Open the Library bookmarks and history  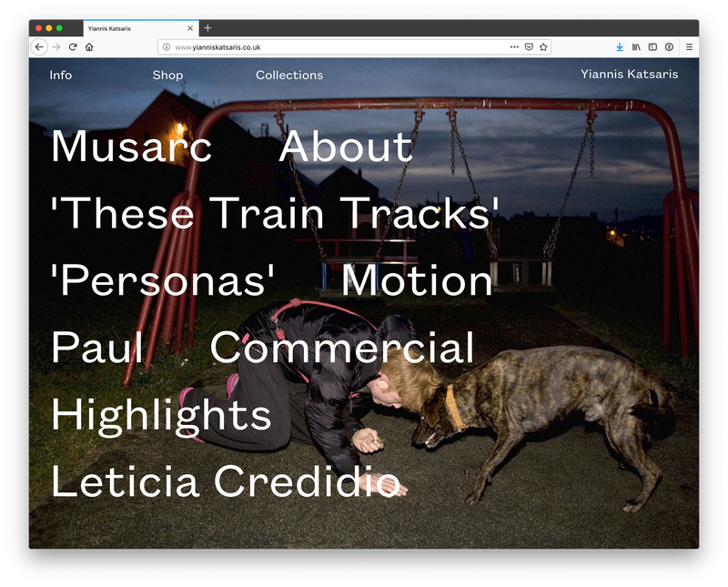pyautogui.click(x=636, y=47)
